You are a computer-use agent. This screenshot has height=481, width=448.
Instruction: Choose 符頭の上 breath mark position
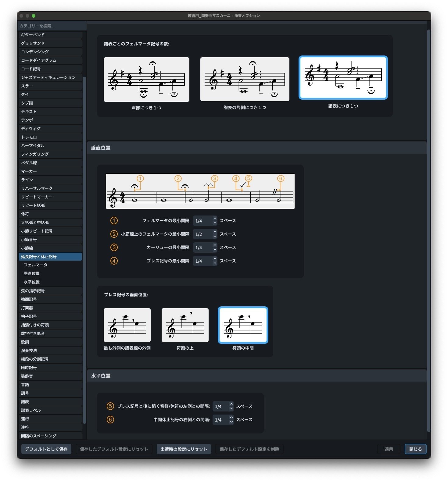(x=185, y=325)
